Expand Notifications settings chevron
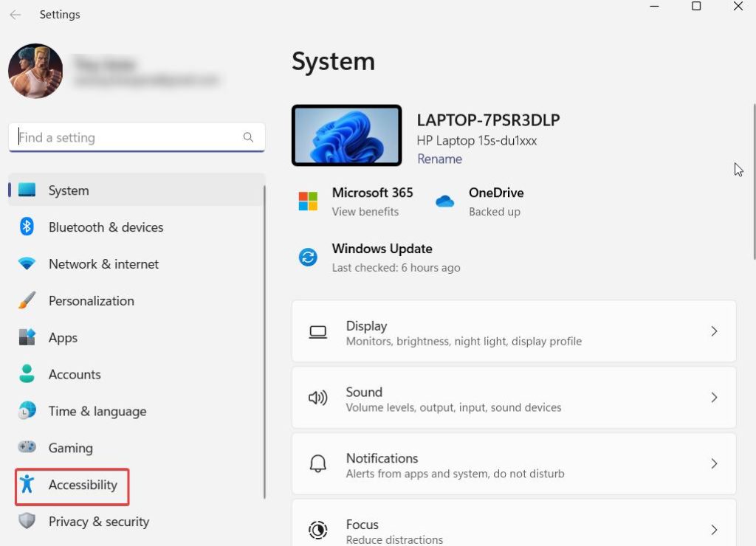Image resolution: width=756 pixels, height=546 pixels. pos(714,464)
